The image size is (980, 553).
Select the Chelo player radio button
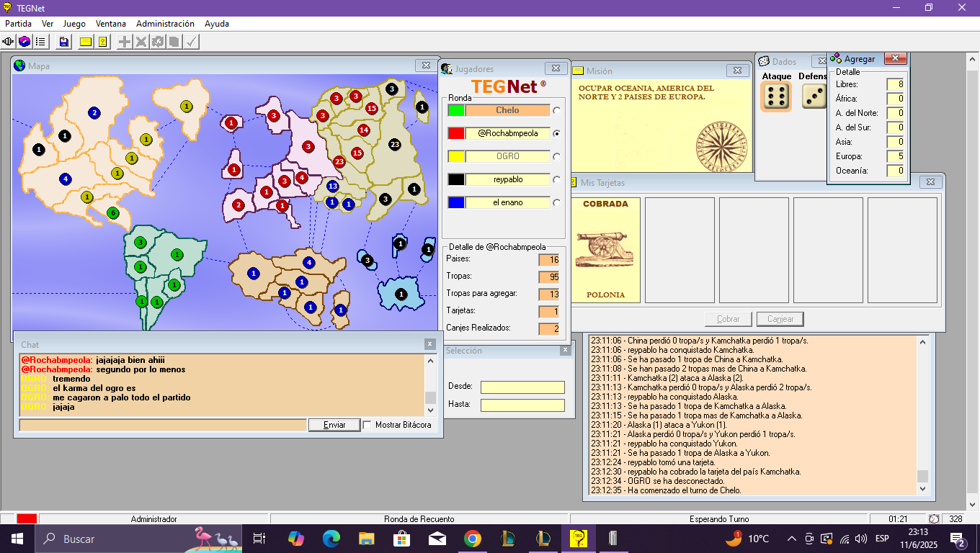pyautogui.click(x=556, y=111)
